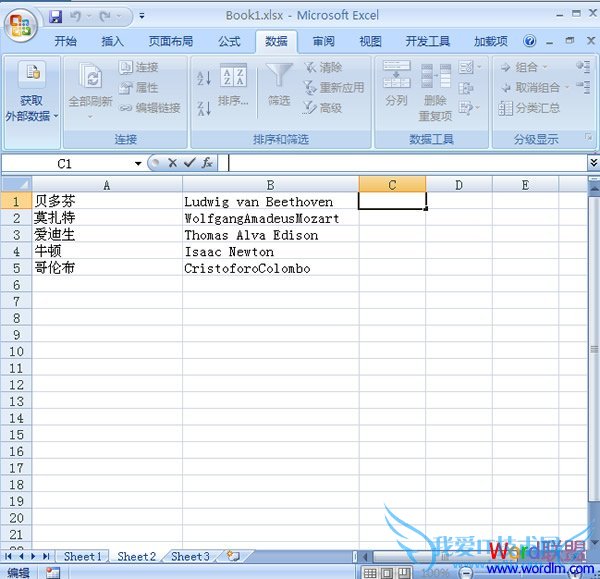
Task: Open Excel help with the question mark
Action: click(x=530, y=41)
